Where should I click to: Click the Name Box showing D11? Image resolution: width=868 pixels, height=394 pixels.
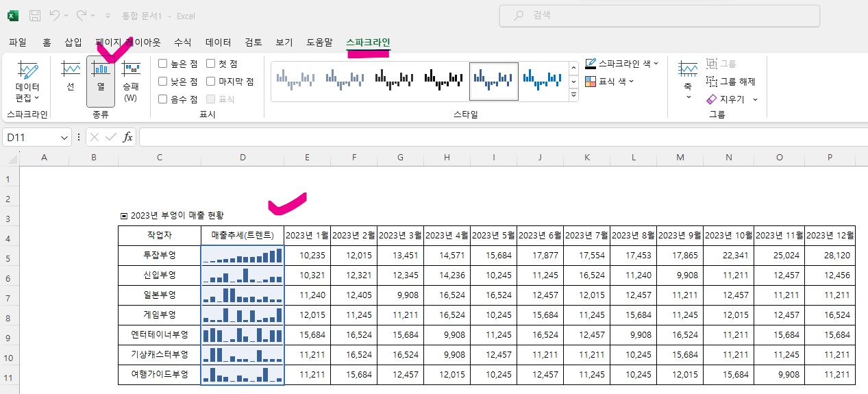pos(31,137)
